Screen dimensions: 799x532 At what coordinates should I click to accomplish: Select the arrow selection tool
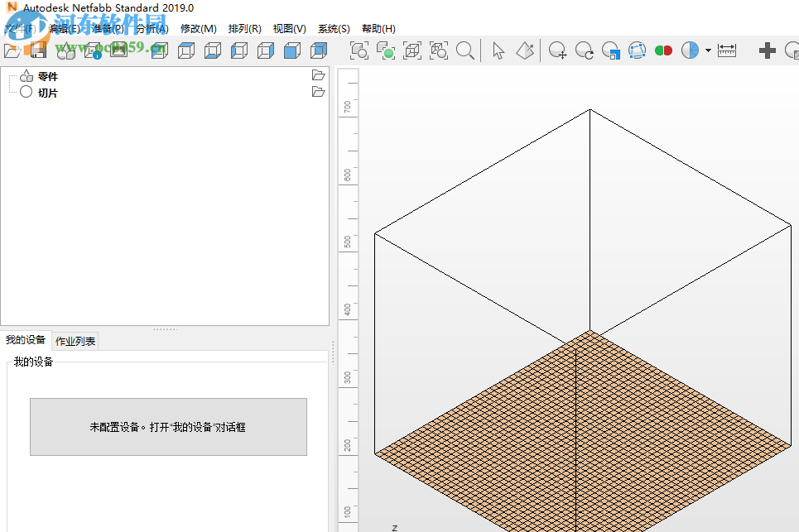[x=498, y=50]
